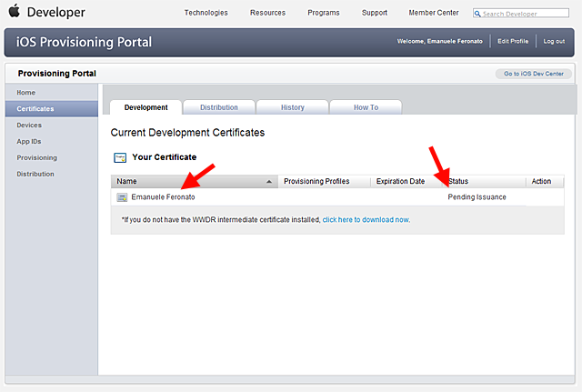The image size is (582, 392).
Task: Open the Member Center link
Action: coord(434,13)
